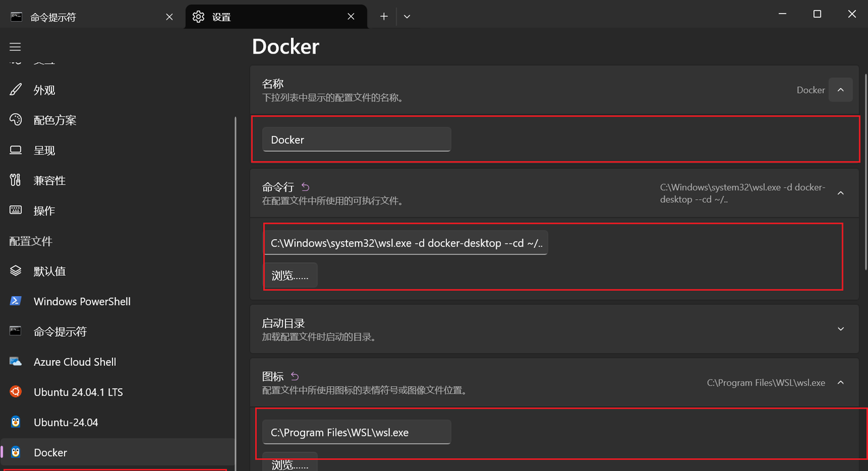Screen dimensions: 868x471
Task: Reset the 图标 value with undo arrow
Action: pyautogui.click(x=293, y=375)
